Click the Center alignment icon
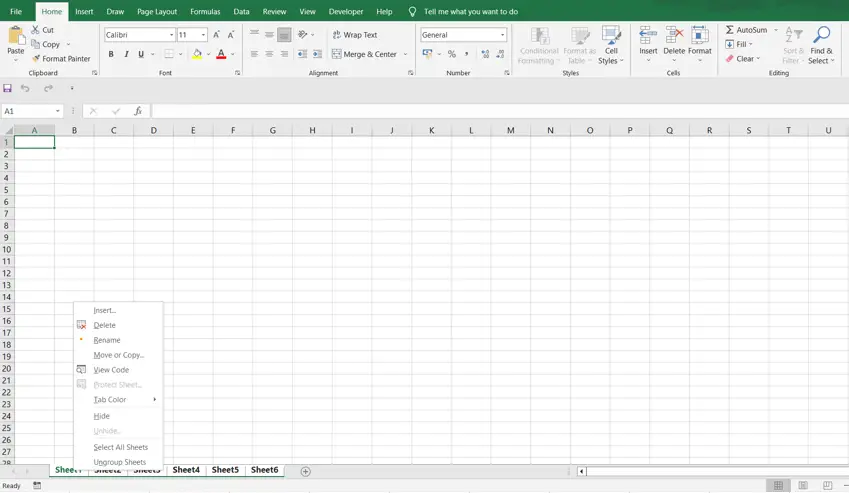 [269, 54]
